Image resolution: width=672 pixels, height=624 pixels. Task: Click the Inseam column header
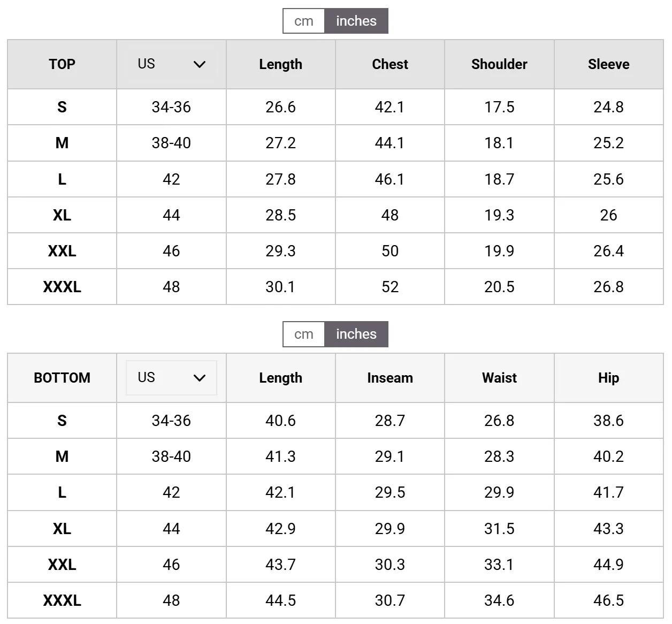click(x=390, y=378)
